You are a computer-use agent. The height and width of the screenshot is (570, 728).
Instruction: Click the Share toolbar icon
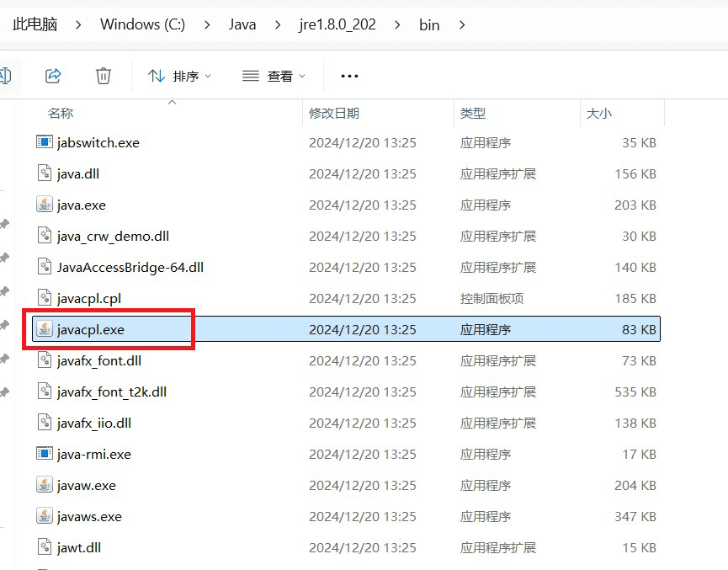point(53,75)
